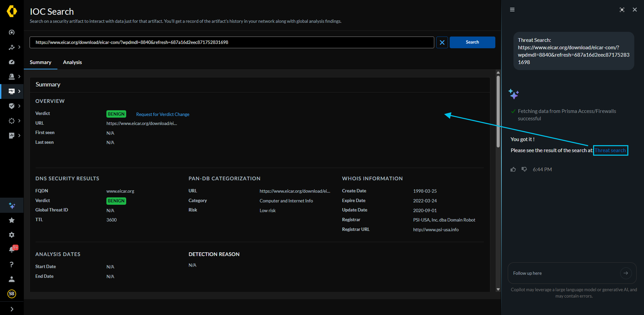Open the dotted circle workflows sidebar icon
Viewport: 644px width, 315px height.
(12, 121)
